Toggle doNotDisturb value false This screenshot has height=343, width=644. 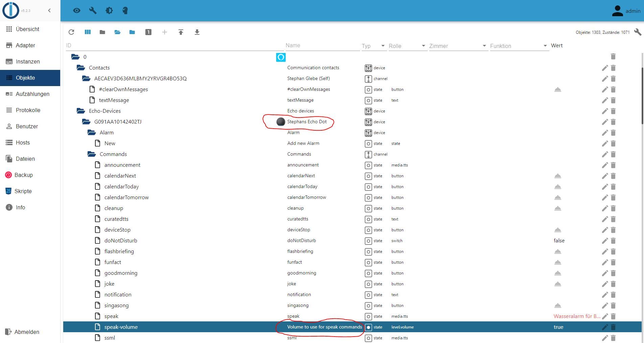pyautogui.click(x=559, y=241)
